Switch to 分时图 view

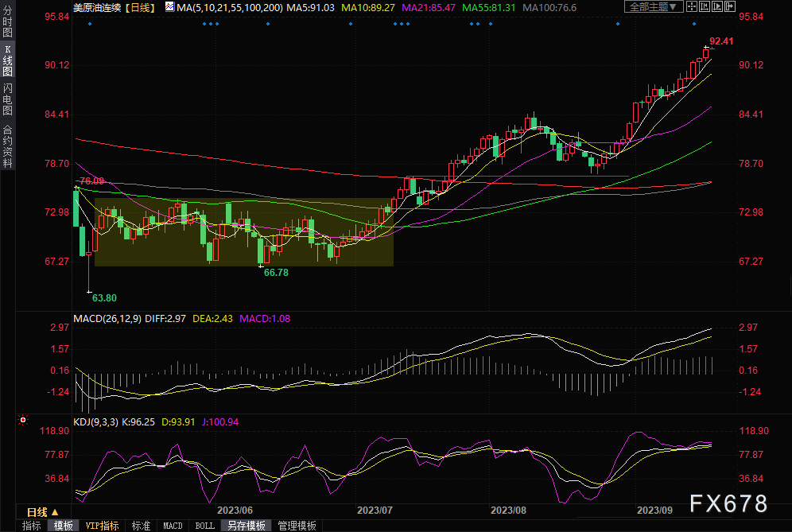(7, 23)
